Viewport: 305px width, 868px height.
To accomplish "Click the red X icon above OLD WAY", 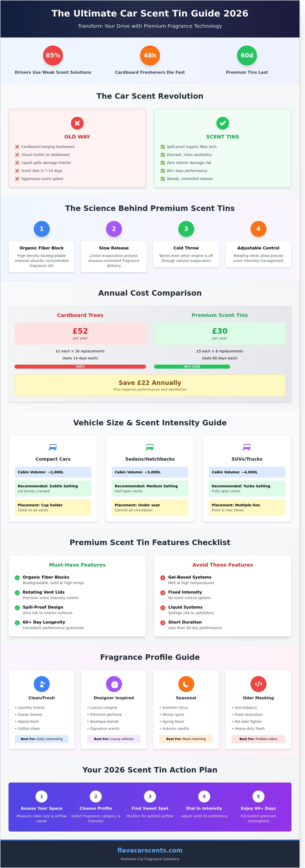I will pyautogui.click(x=77, y=123).
